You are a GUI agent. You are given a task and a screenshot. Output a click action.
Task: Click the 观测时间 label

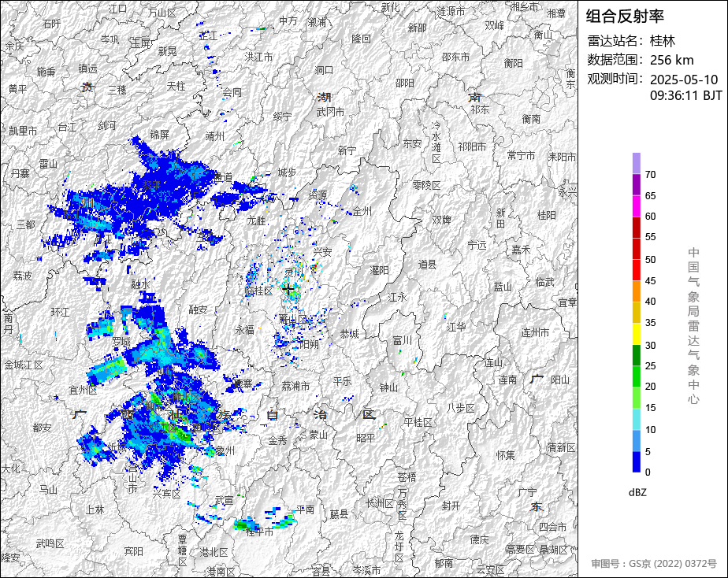coord(615,79)
